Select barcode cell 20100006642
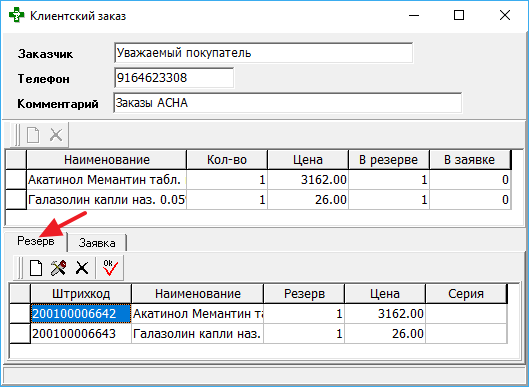The image size is (529, 387). [81, 313]
